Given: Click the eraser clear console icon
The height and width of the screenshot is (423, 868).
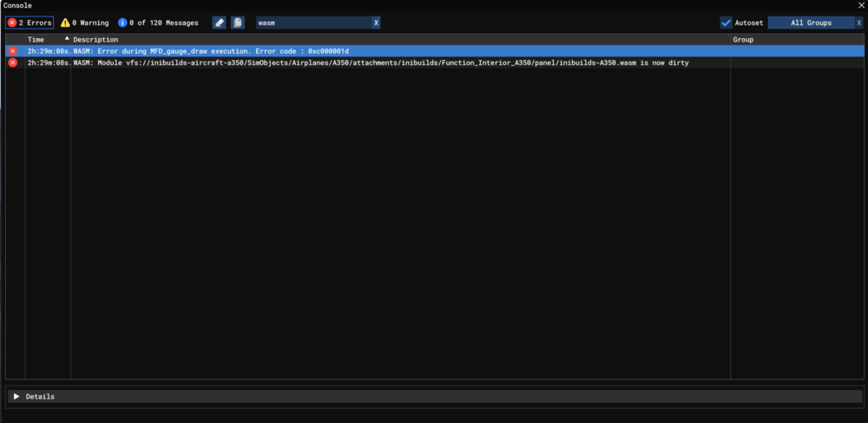Looking at the screenshot, I should [219, 23].
